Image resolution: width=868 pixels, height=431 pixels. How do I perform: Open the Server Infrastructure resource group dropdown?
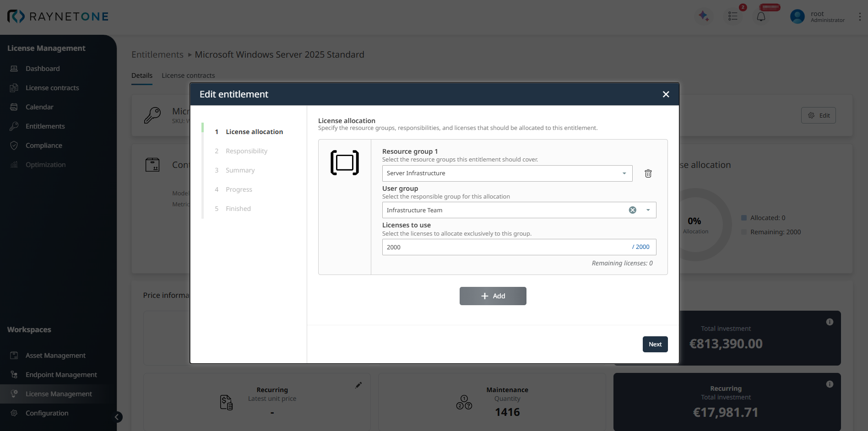click(x=507, y=173)
